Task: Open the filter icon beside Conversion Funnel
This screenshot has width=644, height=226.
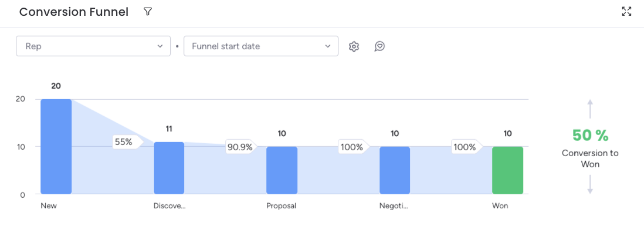Action: coord(148,12)
